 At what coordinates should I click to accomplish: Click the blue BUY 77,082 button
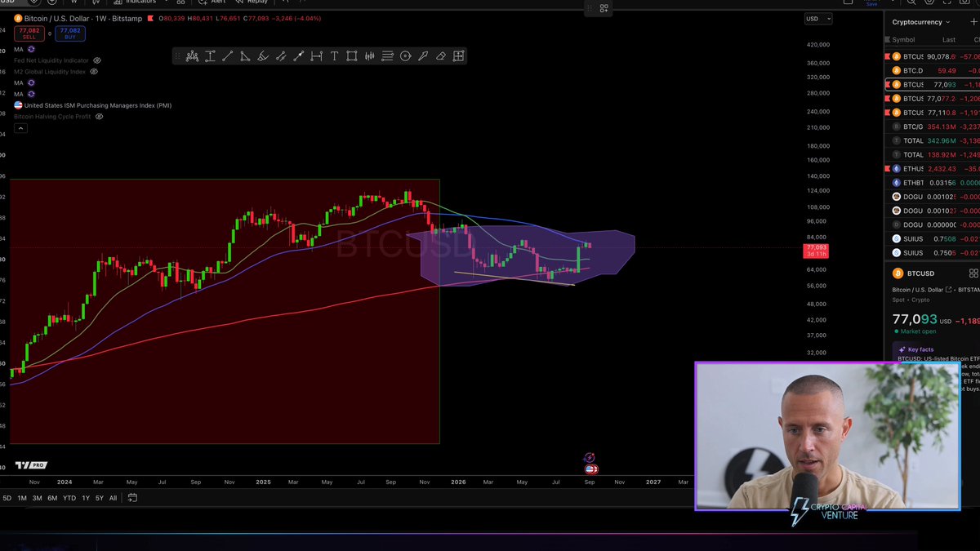pyautogui.click(x=71, y=33)
